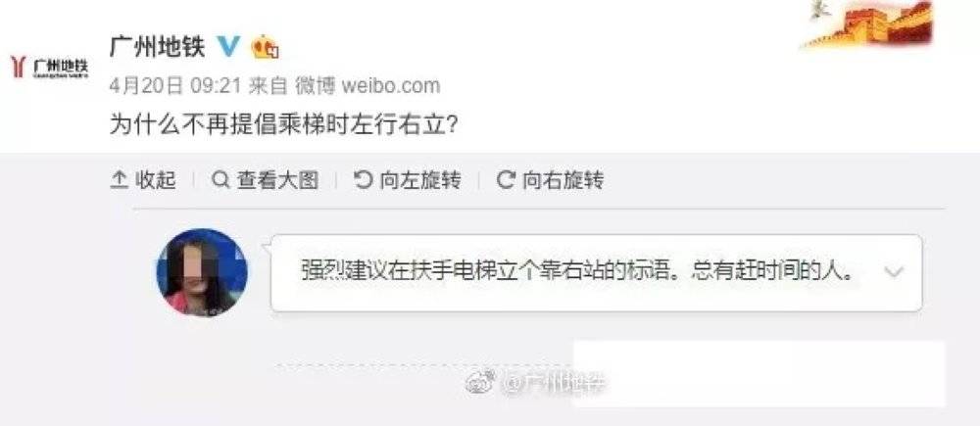This screenshot has width=980, height=426.
Task: Open the 广州地铁 profile logo avatar
Action: pos(50,67)
